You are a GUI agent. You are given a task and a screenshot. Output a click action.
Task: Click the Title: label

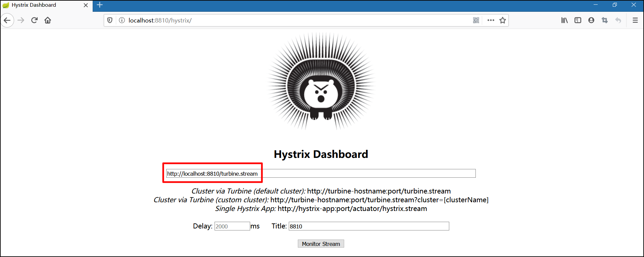pyautogui.click(x=279, y=226)
